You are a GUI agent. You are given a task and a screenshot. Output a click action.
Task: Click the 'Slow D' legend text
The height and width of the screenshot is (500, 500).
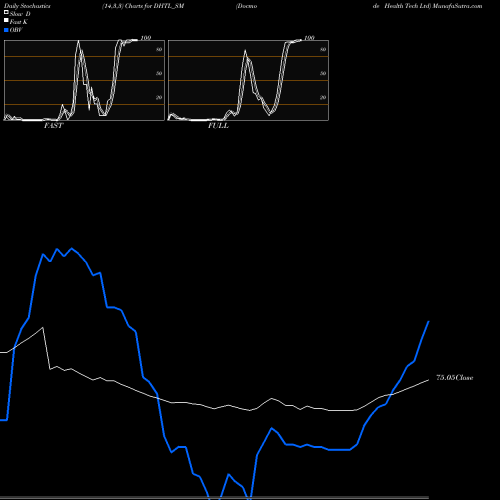coord(20,14)
